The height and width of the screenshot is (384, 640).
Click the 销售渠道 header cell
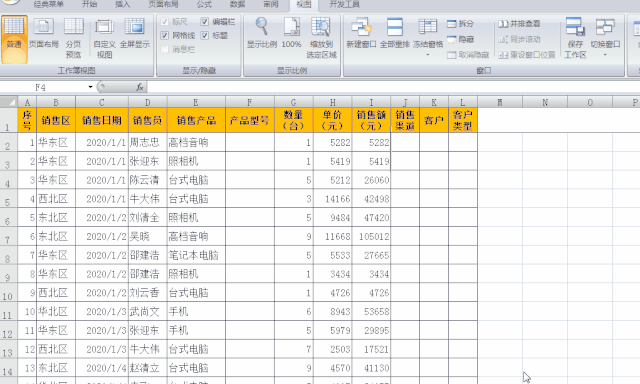[405, 120]
